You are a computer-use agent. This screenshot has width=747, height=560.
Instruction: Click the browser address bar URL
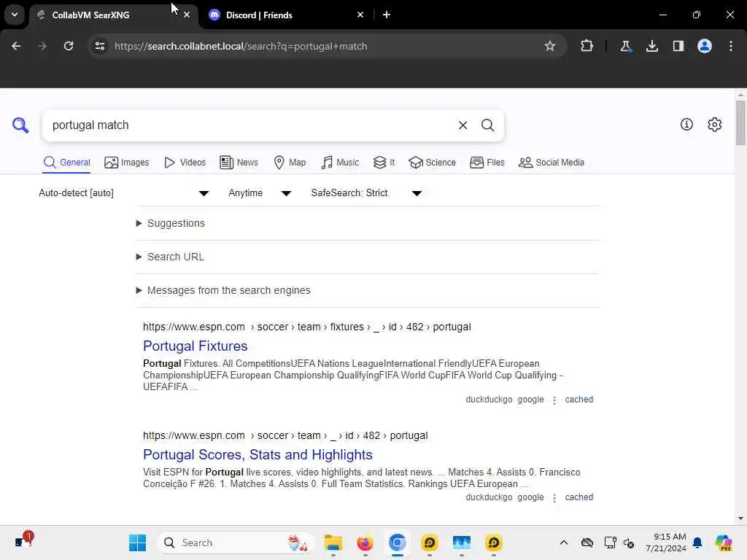[x=241, y=46]
